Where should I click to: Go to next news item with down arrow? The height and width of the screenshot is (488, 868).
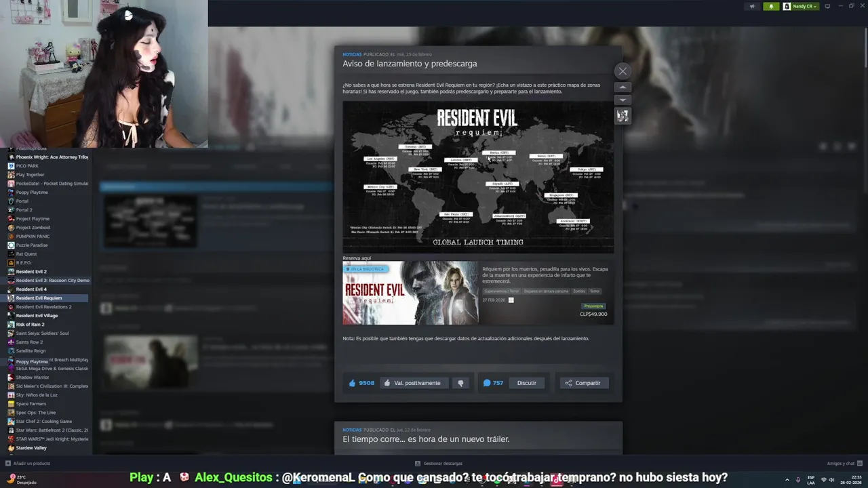[623, 100]
